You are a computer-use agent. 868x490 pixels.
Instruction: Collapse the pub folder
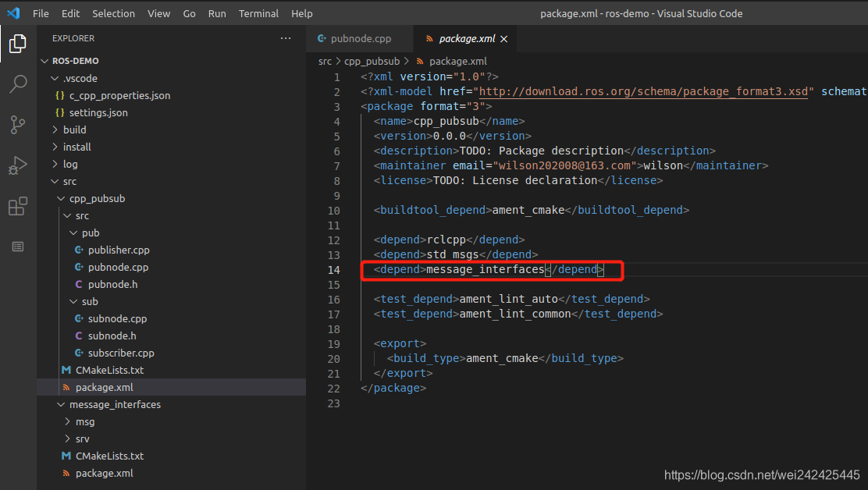[x=73, y=233]
